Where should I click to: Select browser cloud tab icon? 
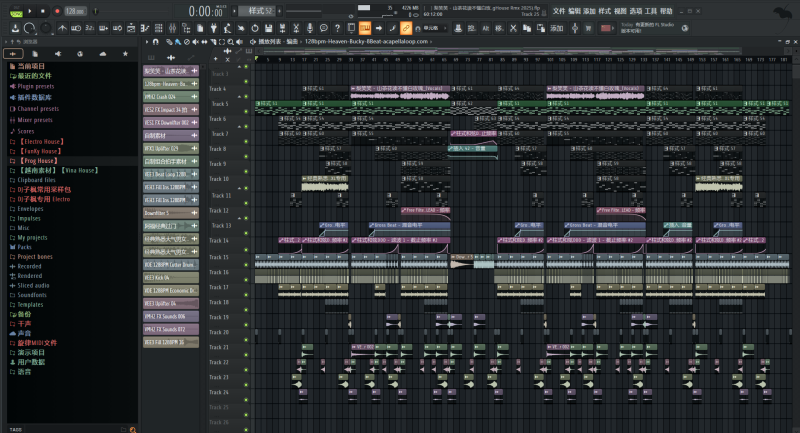tap(103, 54)
